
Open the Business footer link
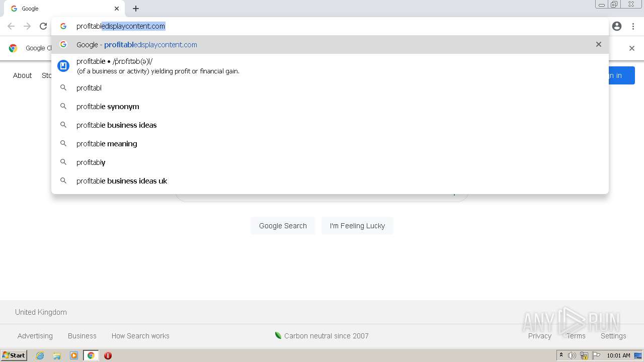click(82, 336)
